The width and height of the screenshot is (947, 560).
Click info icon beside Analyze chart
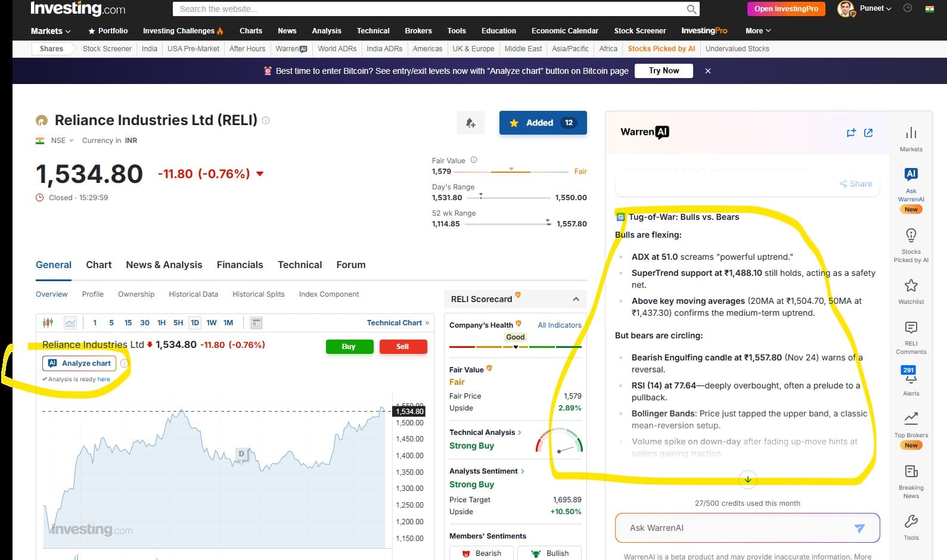[x=124, y=363]
